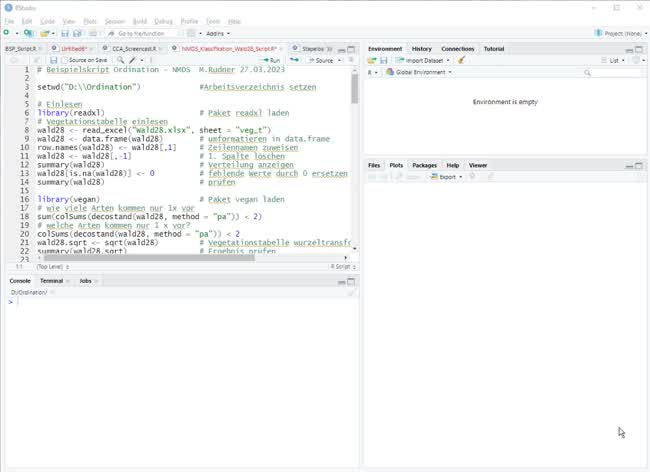The width and height of the screenshot is (650, 472).
Task: Click the Source button
Action: (320, 61)
